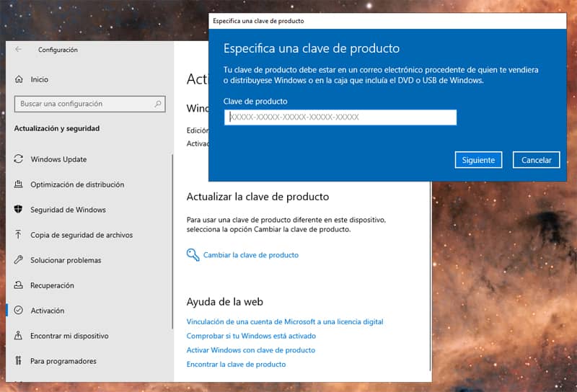Viewport: 577px width, 392px height.
Task: Open Inicio in the settings sidebar
Action: (40, 79)
